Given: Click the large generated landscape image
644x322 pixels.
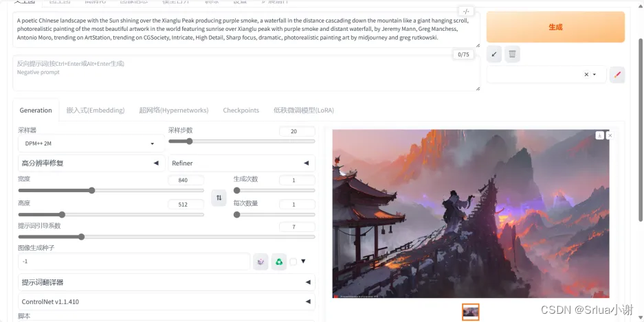Looking at the screenshot, I should point(471,214).
